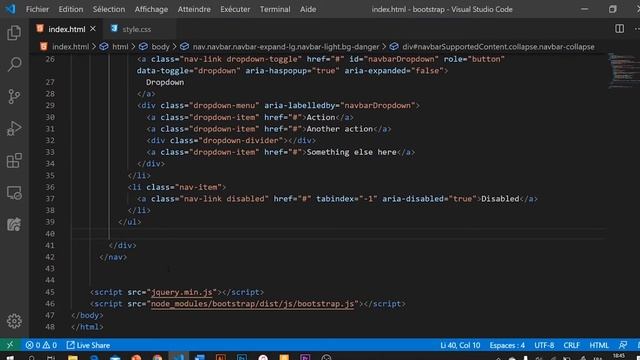
Task: Change the UTF-8 file encoding
Action: tap(544, 345)
